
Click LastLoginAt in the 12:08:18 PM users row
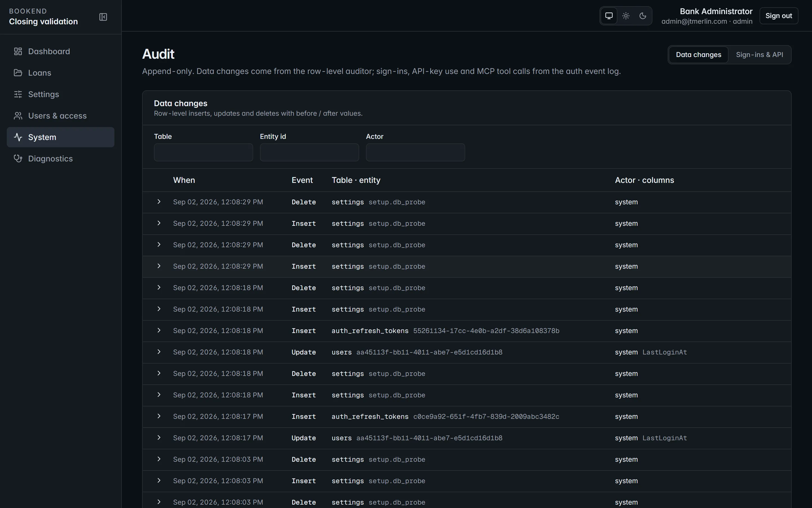coord(664,352)
